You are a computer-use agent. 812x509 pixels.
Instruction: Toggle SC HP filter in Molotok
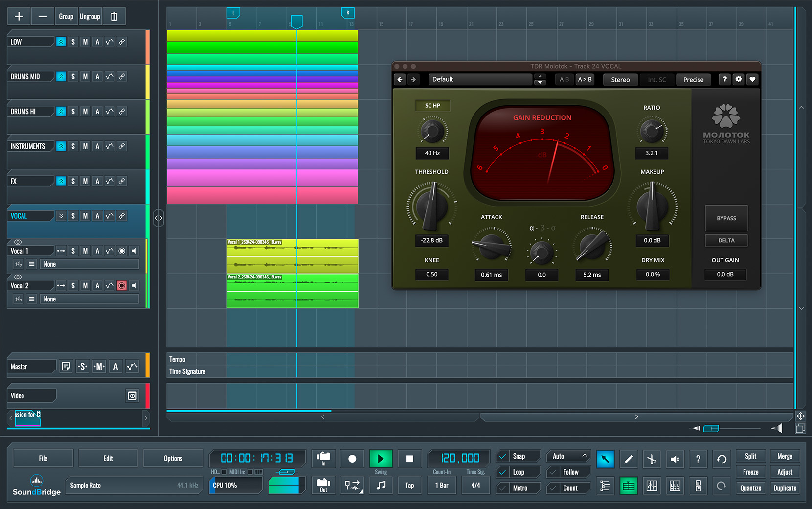click(432, 105)
